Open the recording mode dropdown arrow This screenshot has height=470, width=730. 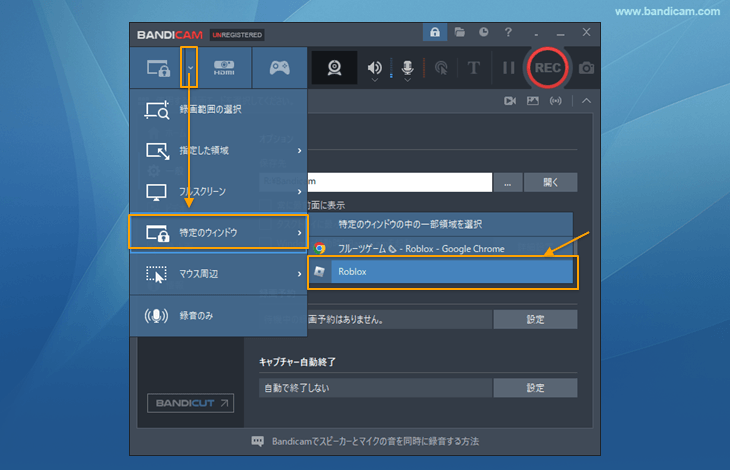[x=190, y=68]
